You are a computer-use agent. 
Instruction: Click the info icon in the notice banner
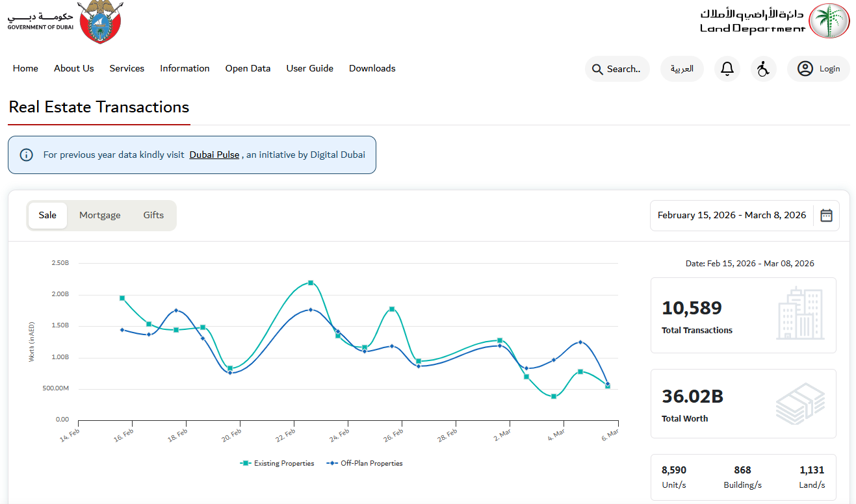coord(26,155)
